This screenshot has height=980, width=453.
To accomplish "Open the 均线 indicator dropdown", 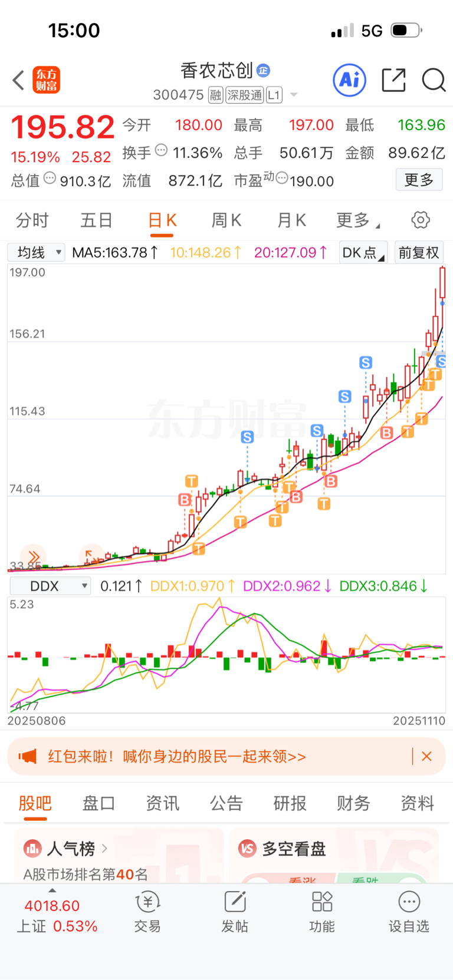I will click(x=36, y=253).
